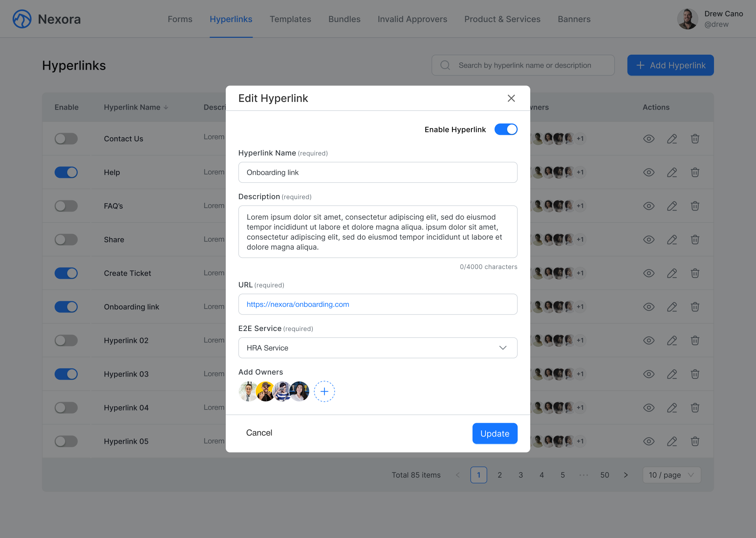Viewport: 756px width, 538px height.
Task: Delete the Help row with trash icon
Action: (x=695, y=172)
